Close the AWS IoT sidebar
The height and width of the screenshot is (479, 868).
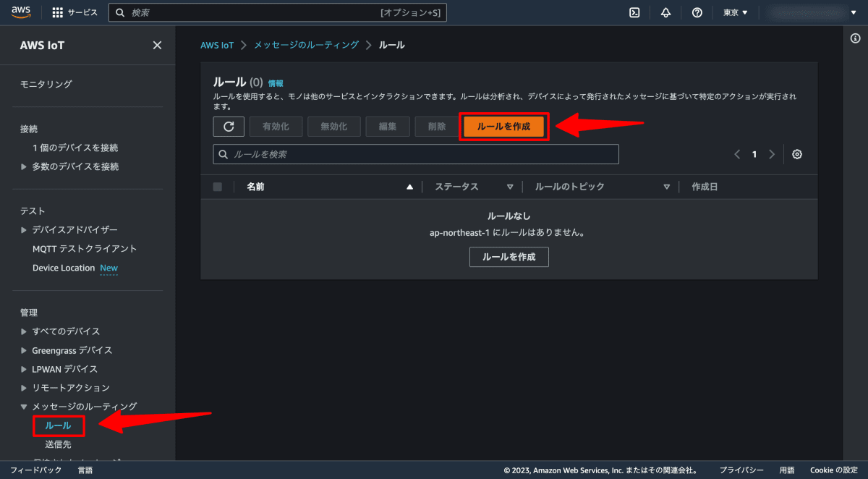157,46
